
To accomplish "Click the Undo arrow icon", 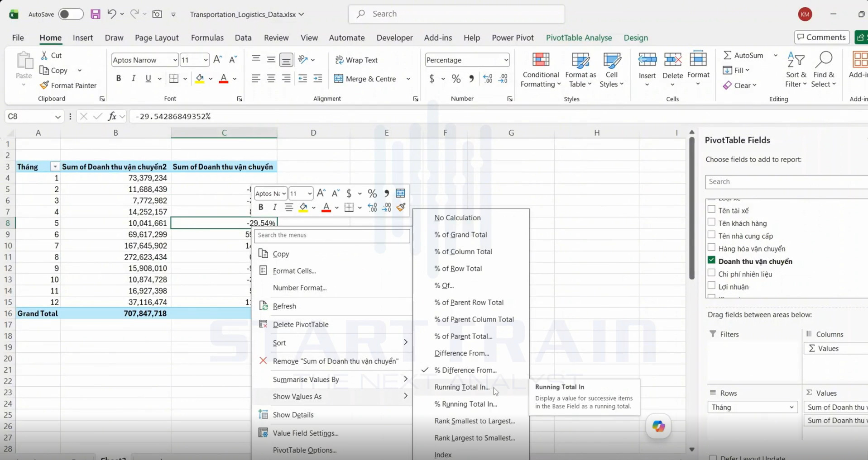I will (x=111, y=14).
